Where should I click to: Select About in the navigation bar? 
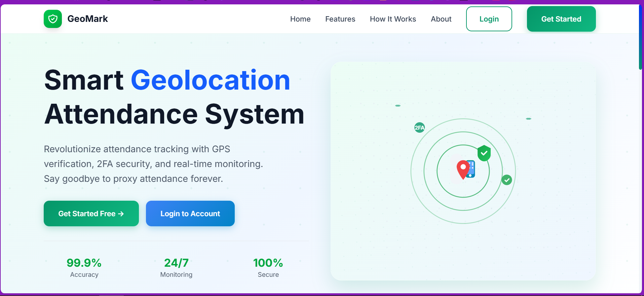coord(441,19)
